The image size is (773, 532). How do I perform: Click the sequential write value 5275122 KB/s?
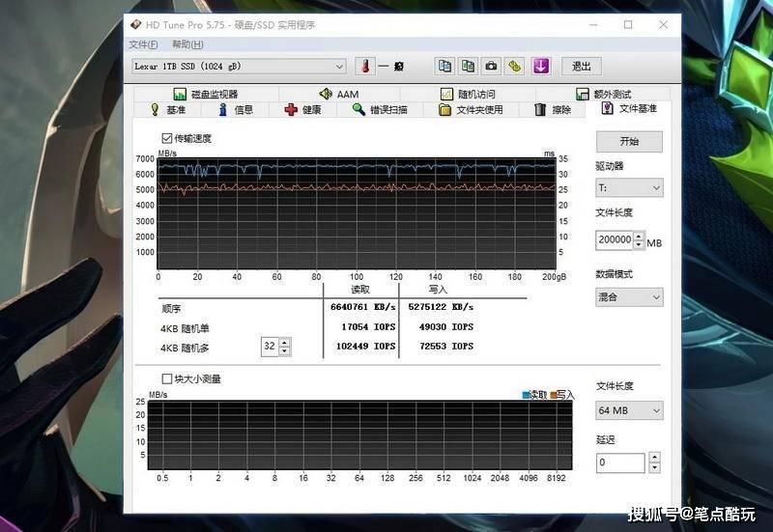pos(441,307)
